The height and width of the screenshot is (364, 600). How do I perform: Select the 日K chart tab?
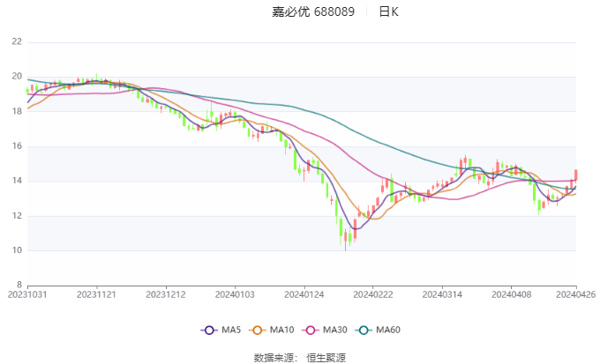tap(388, 12)
